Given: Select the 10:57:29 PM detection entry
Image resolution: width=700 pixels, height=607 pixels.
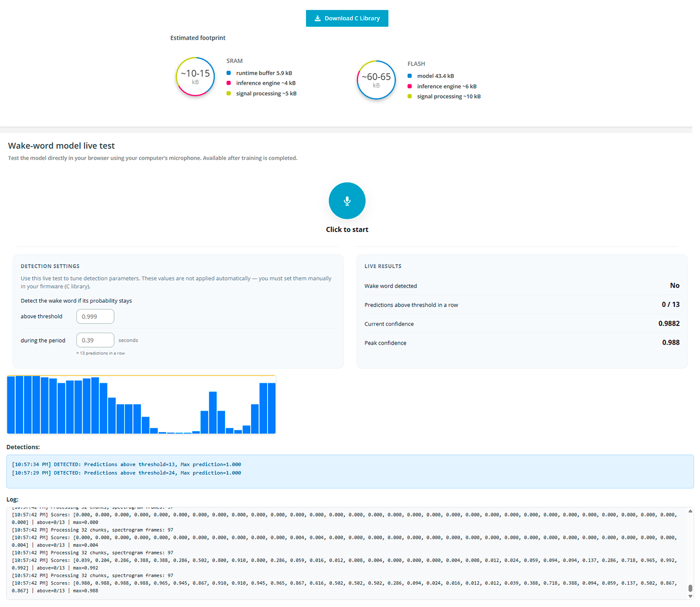Looking at the screenshot, I should (x=126, y=473).
